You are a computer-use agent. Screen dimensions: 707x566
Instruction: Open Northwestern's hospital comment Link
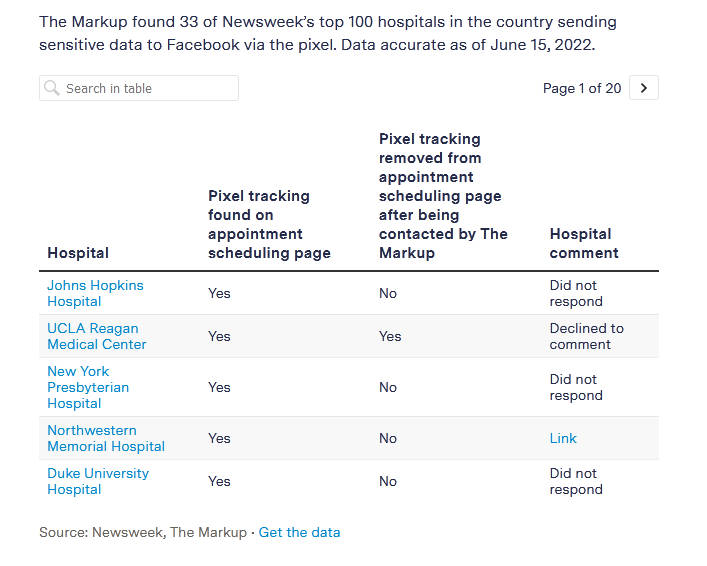click(x=563, y=438)
